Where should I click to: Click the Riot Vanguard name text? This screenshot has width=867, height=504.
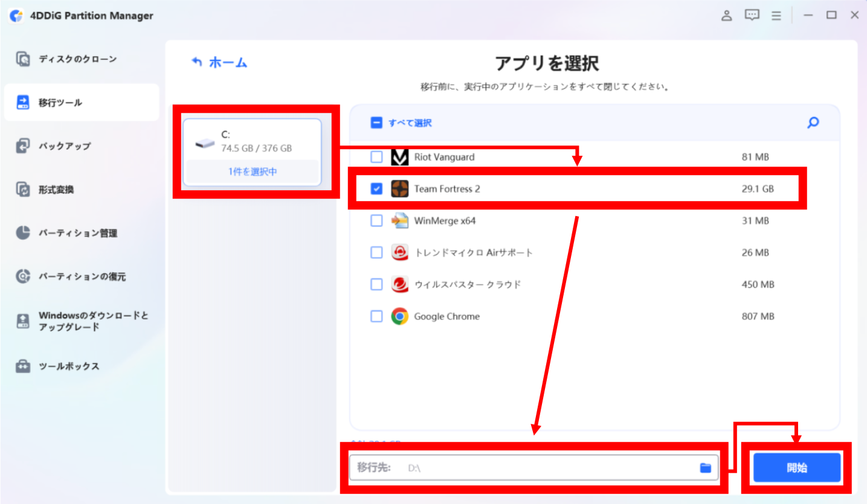(x=444, y=157)
